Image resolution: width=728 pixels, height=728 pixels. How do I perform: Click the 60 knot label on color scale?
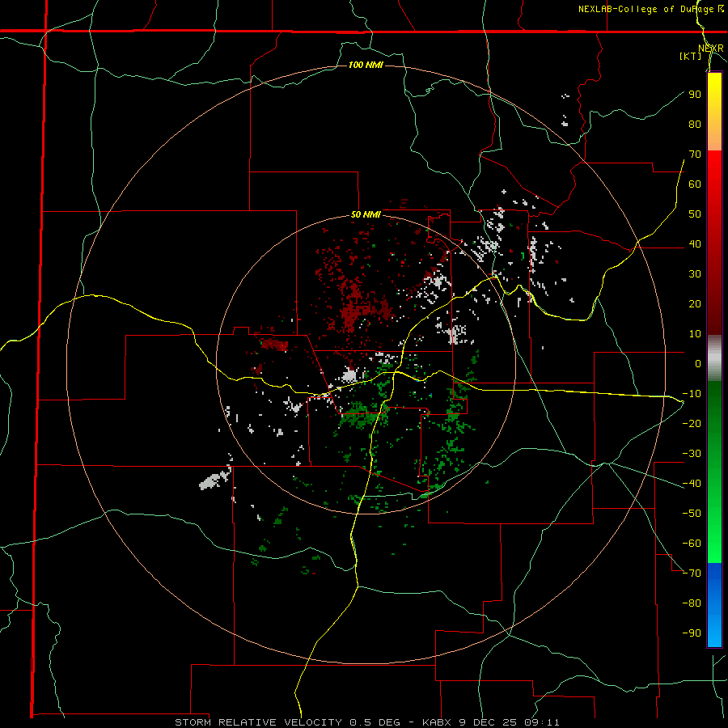point(695,184)
